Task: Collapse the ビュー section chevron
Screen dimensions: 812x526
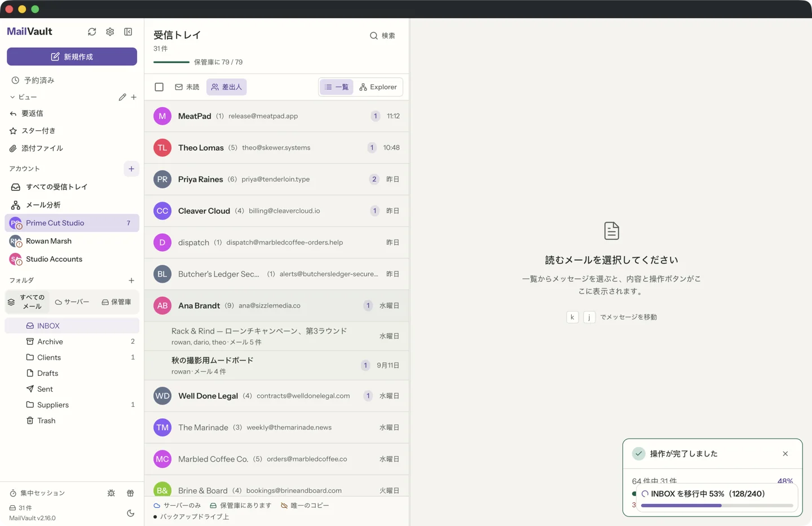Action: click(12, 97)
